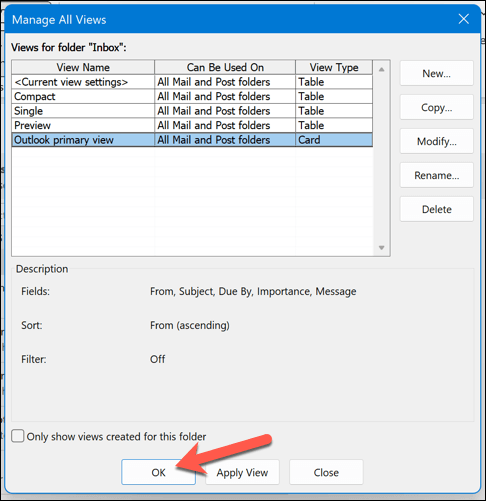
Task: Click the scroll down arrow of views list
Action: [x=382, y=248]
